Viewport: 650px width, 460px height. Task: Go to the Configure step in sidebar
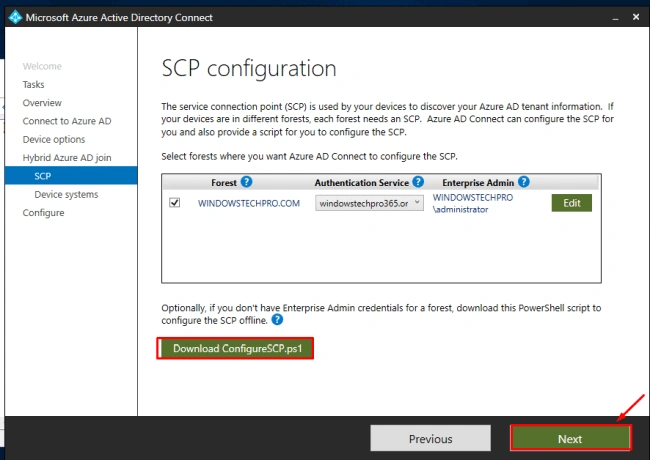pyautogui.click(x=44, y=213)
